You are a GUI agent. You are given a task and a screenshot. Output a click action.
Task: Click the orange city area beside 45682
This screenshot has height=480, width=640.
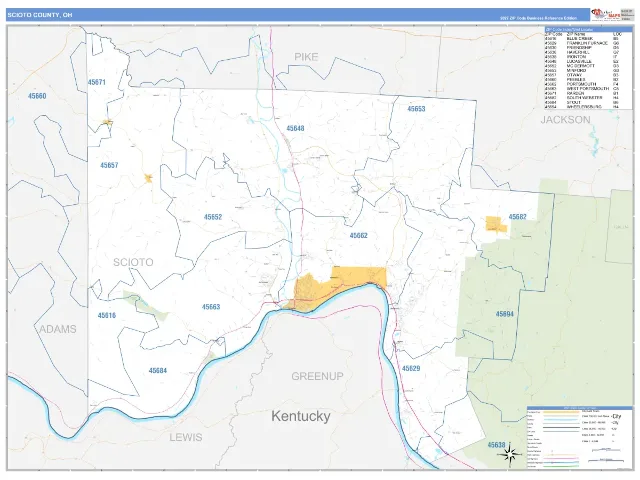point(495,224)
